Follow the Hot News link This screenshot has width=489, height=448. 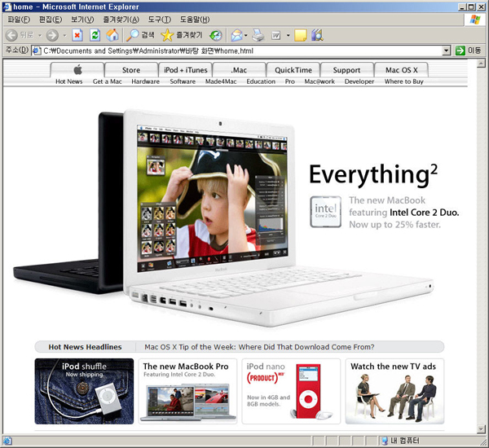tap(69, 81)
